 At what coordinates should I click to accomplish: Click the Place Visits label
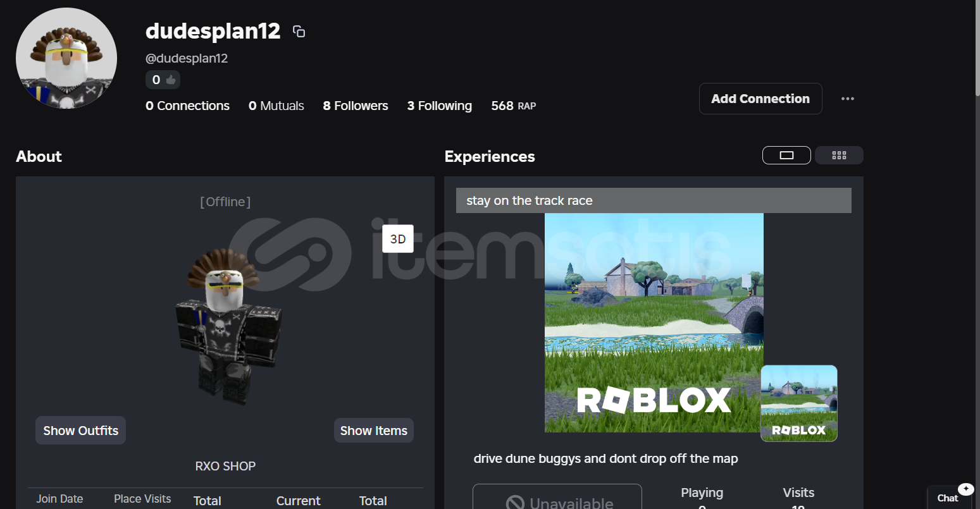tap(142, 499)
